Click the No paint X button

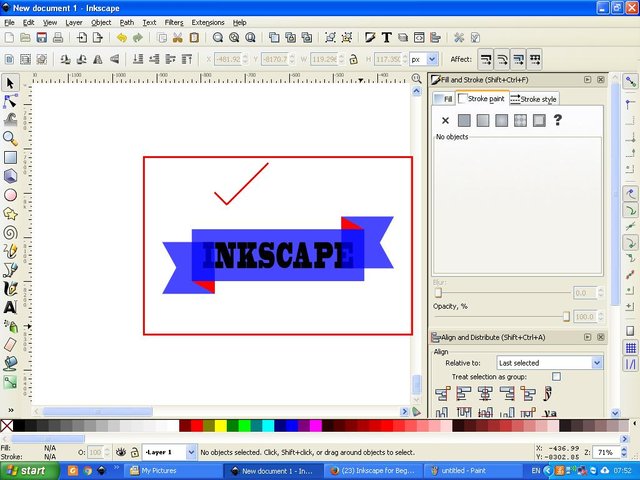(445, 120)
